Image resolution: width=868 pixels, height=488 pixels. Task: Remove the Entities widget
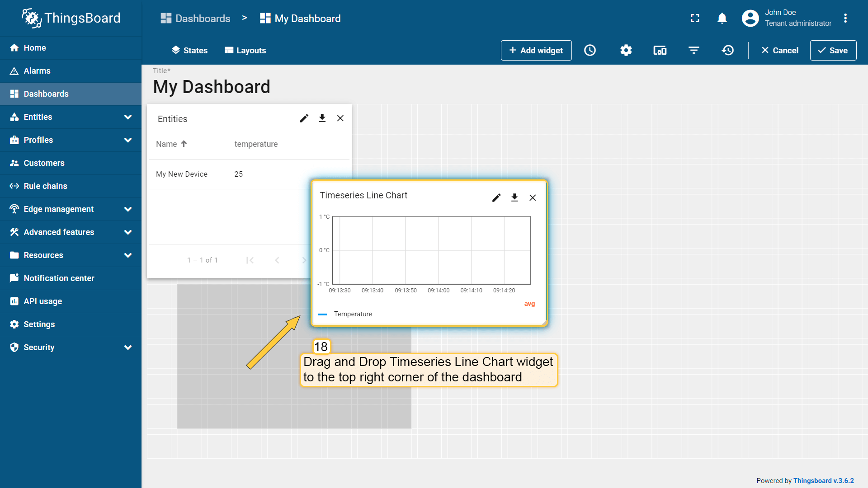pyautogui.click(x=340, y=118)
